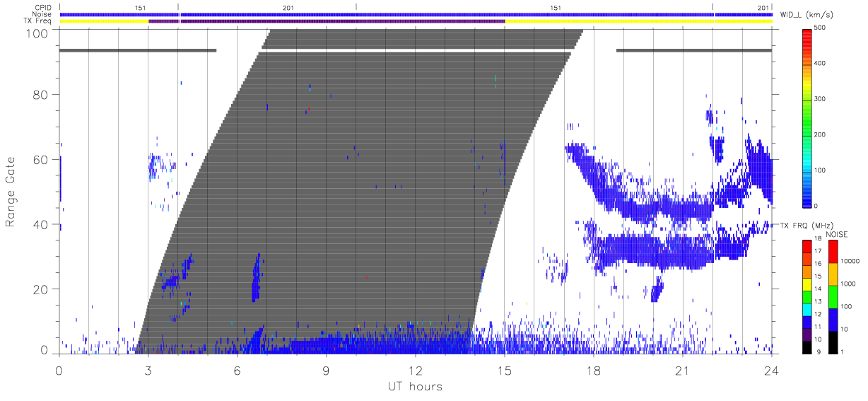Click the 20 tick on Range Gate axis

(x=42, y=290)
